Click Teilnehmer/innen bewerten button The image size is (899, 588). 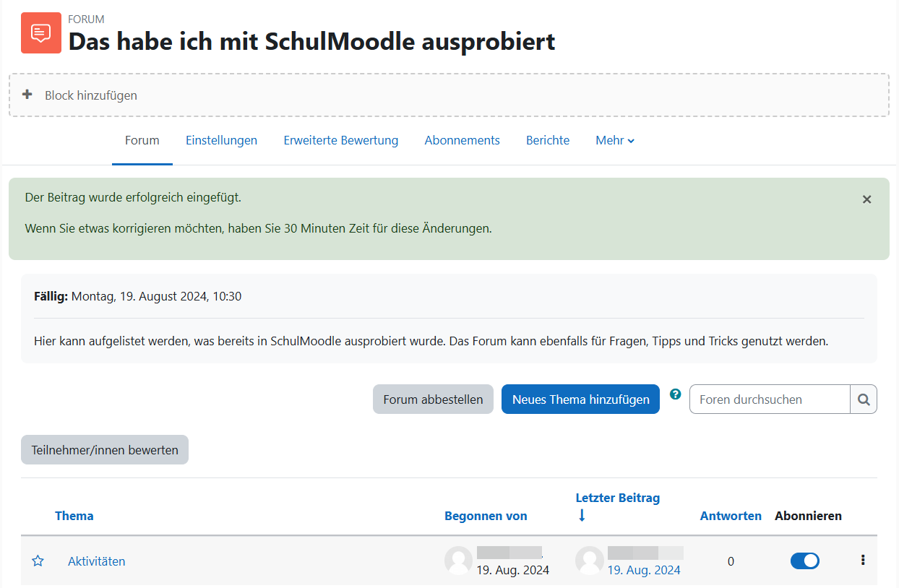(105, 449)
